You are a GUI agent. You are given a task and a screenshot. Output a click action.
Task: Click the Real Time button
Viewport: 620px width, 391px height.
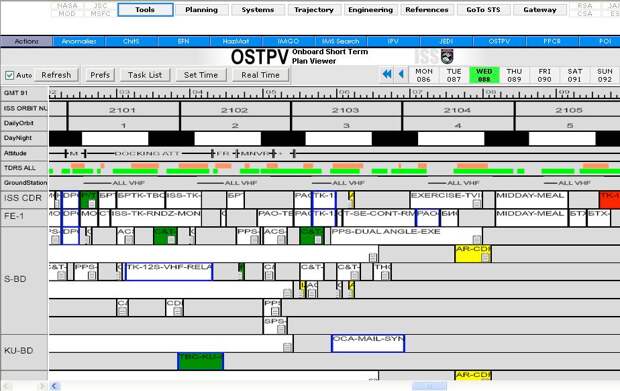[x=260, y=75]
